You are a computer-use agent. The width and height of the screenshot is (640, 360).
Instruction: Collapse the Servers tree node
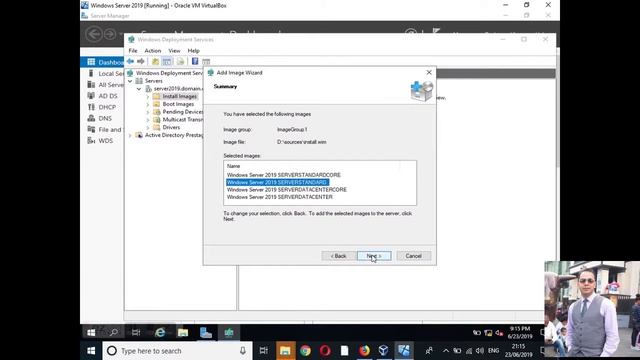pyautogui.click(x=130, y=81)
